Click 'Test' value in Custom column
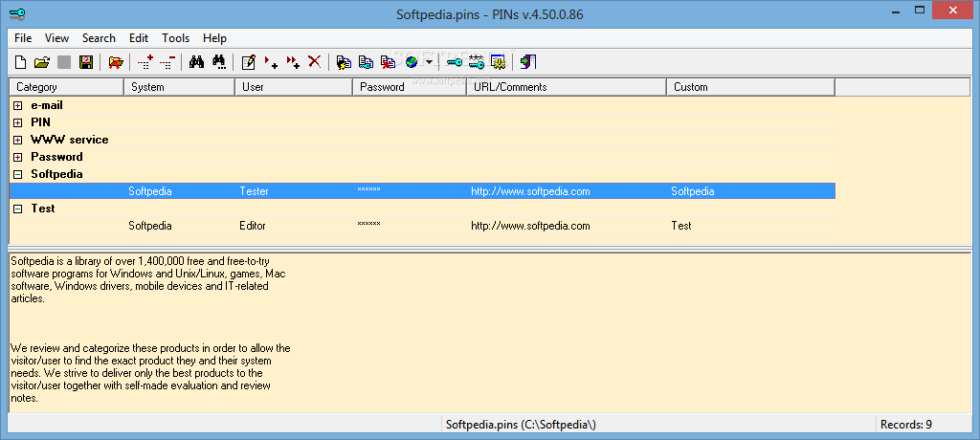 click(x=681, y=226)
